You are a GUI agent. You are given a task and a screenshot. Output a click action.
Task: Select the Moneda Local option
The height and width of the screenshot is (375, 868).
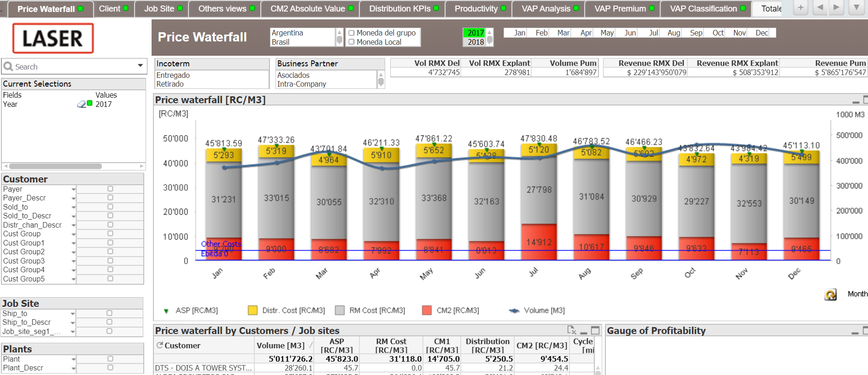[375, 42]
